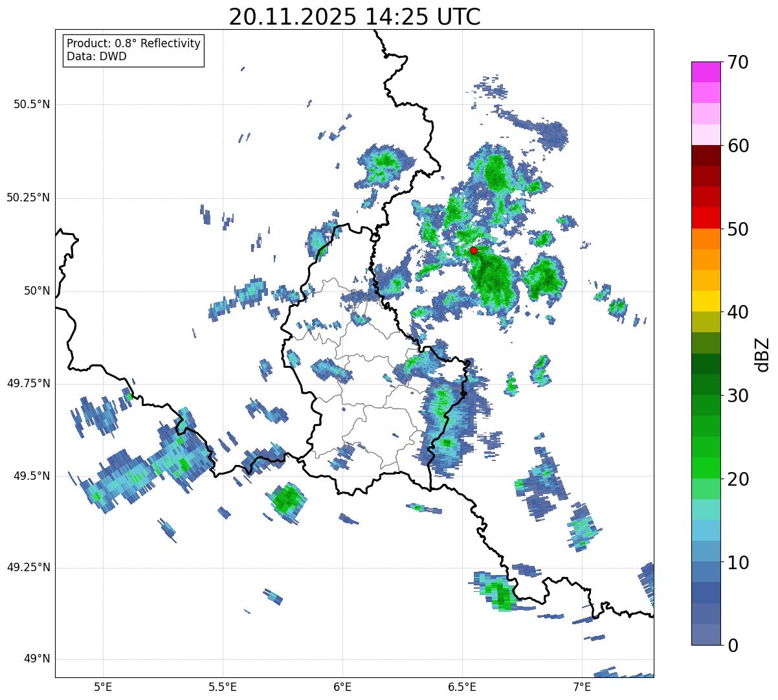Click the latitude label 49°N
778x700 pixels.
click(x=36, y=659)
